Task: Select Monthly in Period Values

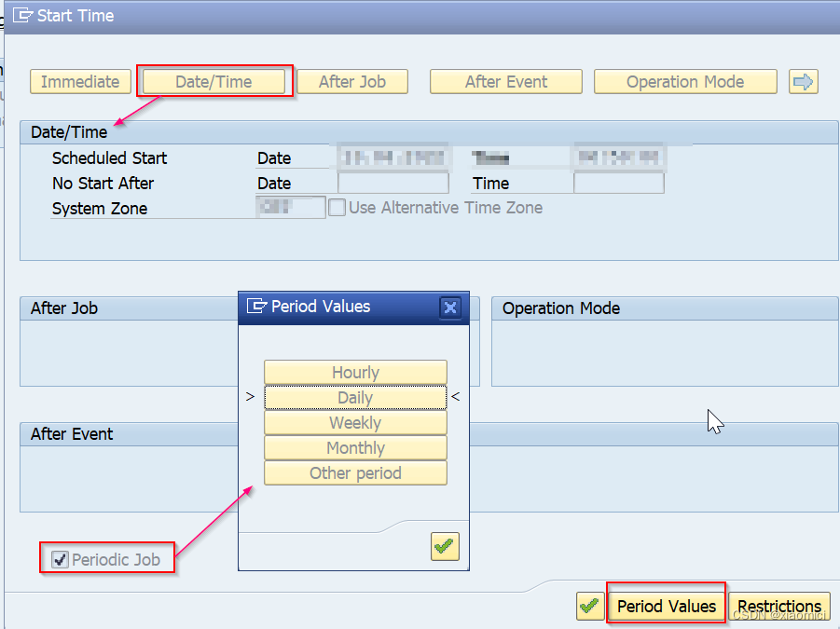Action: pyautogui.click(x=355, y=447)
